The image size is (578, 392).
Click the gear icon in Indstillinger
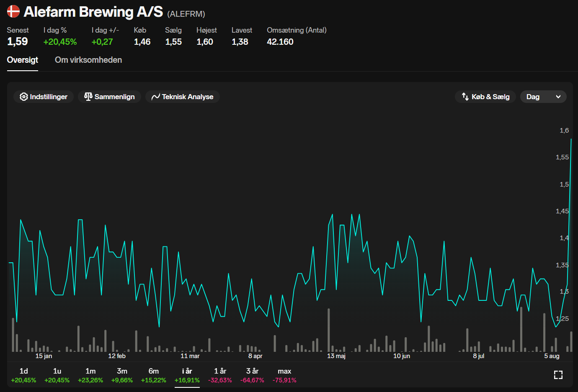tap(24, 97)
